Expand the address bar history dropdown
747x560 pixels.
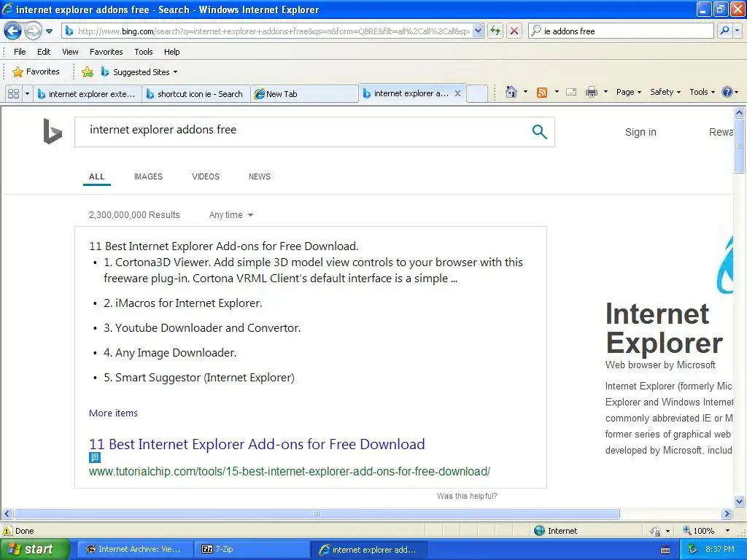(479, 31)
